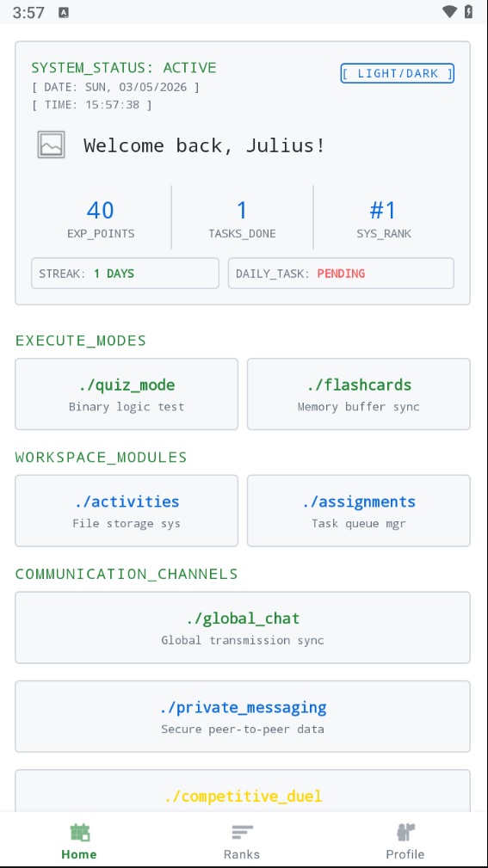Open ./competitive_duel card
This screenshot has width=488, height=868.
243,791
